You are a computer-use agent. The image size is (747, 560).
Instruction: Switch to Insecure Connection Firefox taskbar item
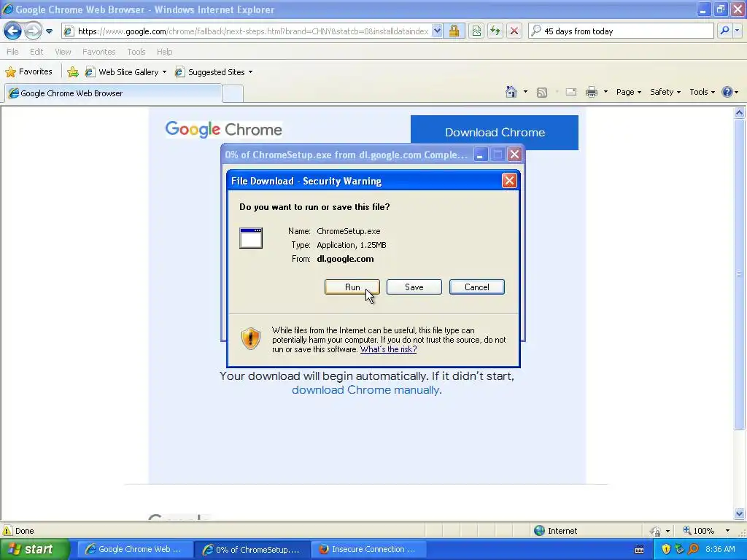click(x=368, y=550)
